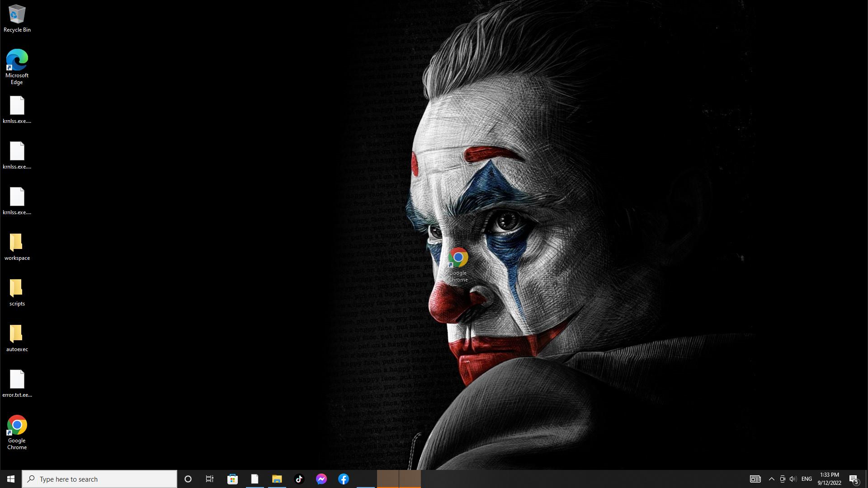Switch input language via ENG indicator

coord(807,479)
